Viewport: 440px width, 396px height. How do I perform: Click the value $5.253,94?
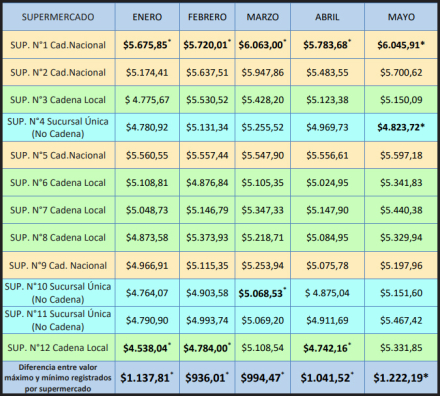pyautogui.click(x=263, y=265)
